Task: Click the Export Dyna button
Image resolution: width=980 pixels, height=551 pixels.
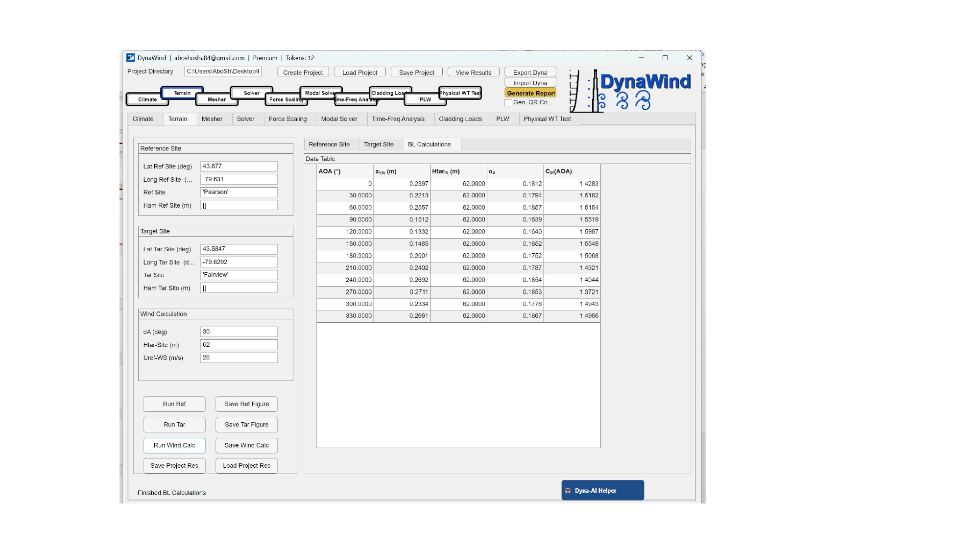Action: tap(530, 72)
